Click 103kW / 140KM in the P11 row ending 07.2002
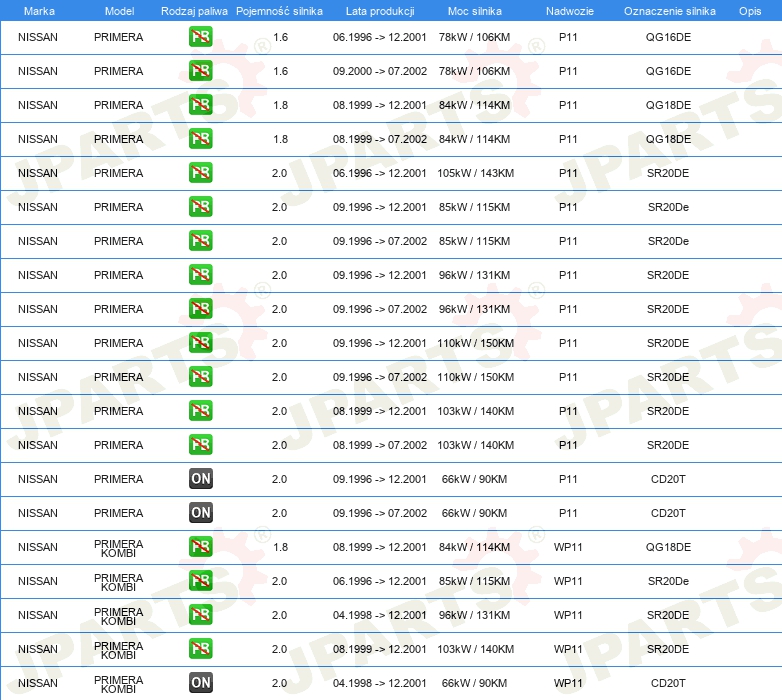 pos(476,445)
